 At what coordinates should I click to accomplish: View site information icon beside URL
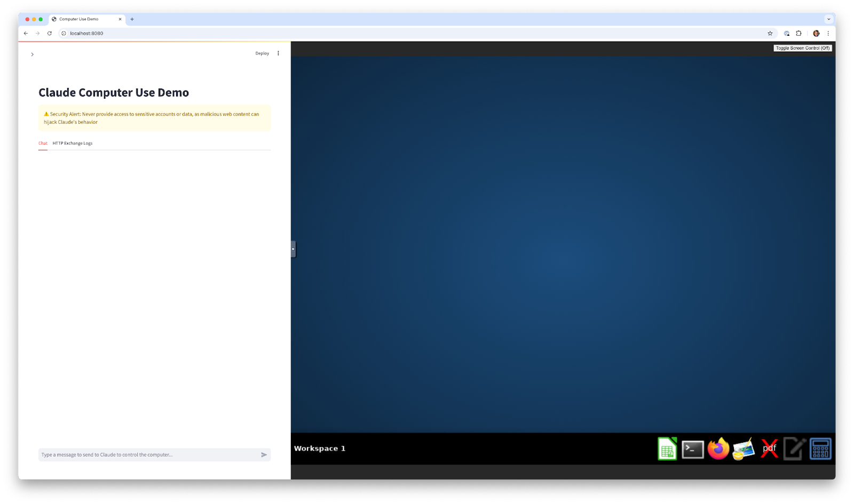tap(64, 33)
